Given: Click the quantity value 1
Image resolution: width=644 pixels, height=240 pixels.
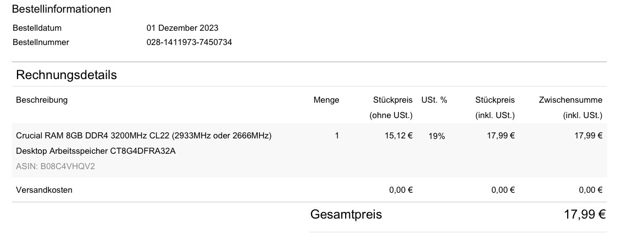Looking at the screenshot, I should point(336,136).
